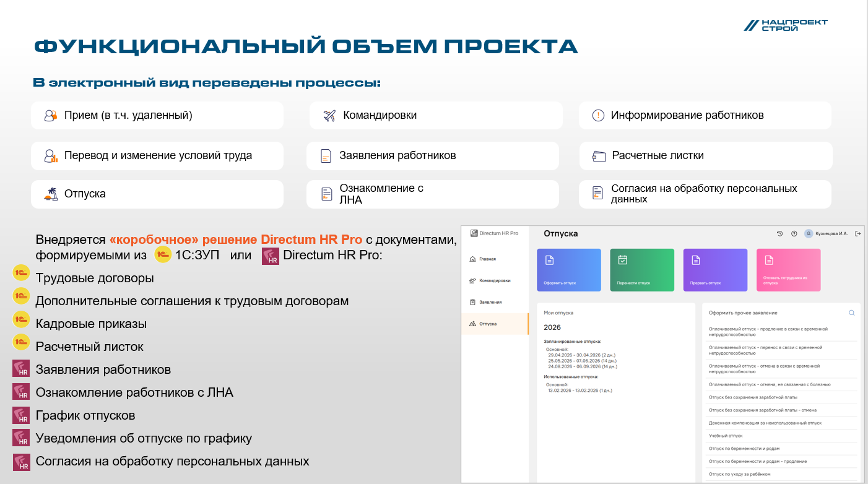Select Отпуск по уходу за ребёнком
This screenshot has width=868, height=484.
tap(783, 474)
